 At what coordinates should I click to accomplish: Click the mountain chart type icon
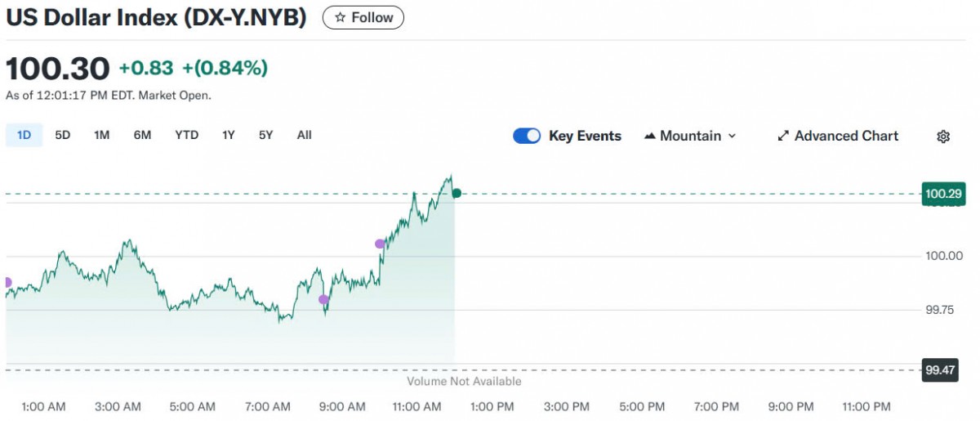[x=650, y=137]
